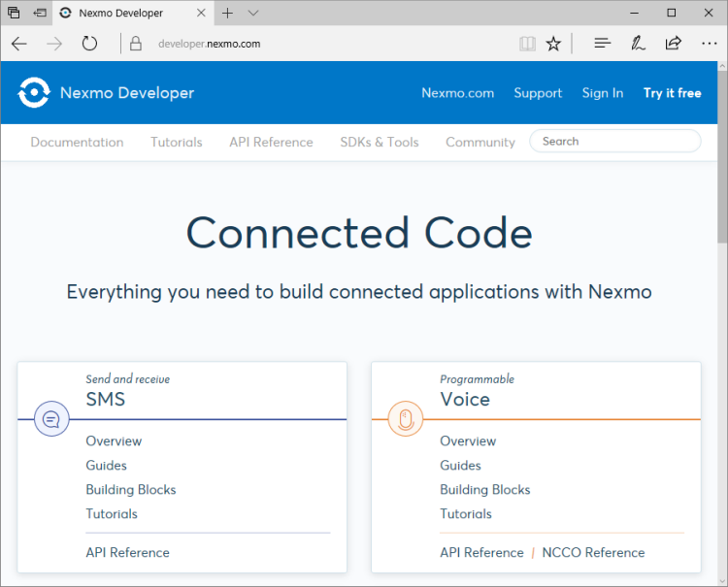Open the Tutorials nav item

click(x=177, y=142)
